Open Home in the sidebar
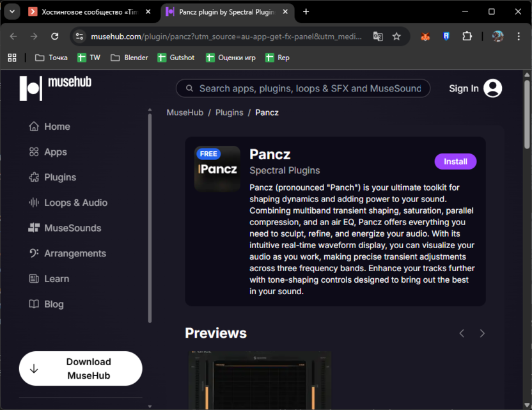532x410 pixels. 49,127
